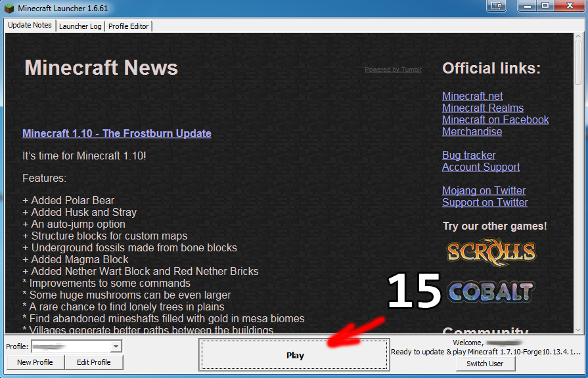The image size is (588, 378).
Task: Click the '+ Added Polar Bear' line
Action: point(68,200)
